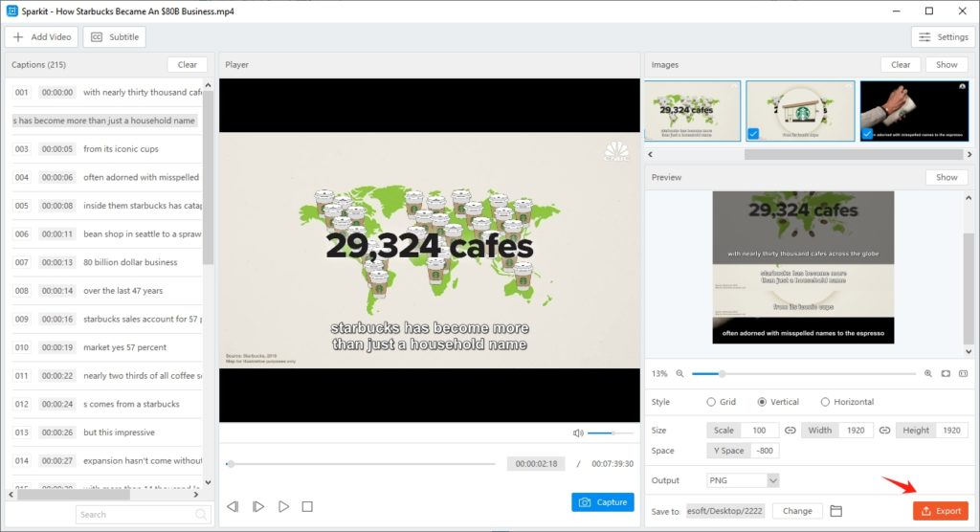Uncheck the hand holding cup thumbnail checkbox
Screen dimensions: 980x532
click(867, 133)
